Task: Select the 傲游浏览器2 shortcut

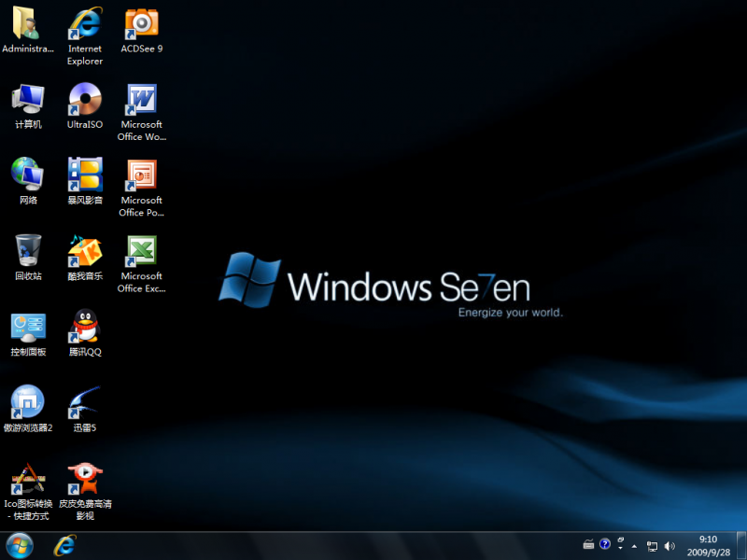Action: [28, 409]
